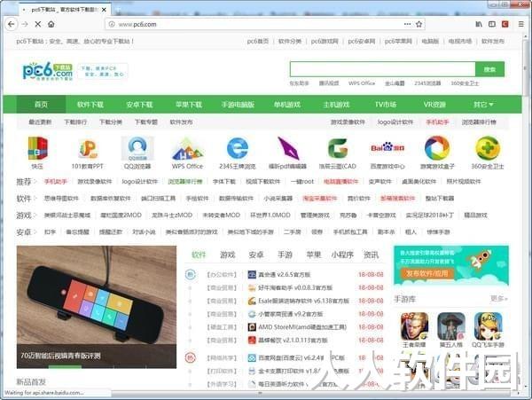The width and height of the screenshot is (532, 400).
Task: Switch to the 小程序 content tab
Action: coord(342,255)
